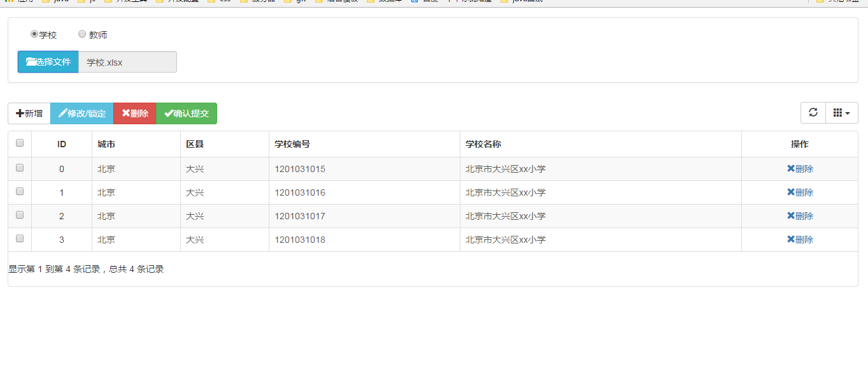Check the checkbox for row ID 0
This screenshot has width=868, height=376.
[x=20, y=168]
